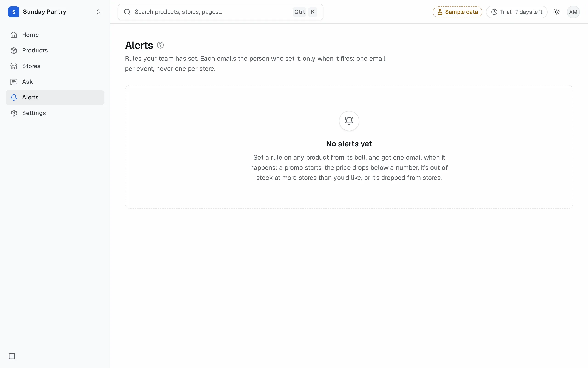Image resolution: width=588 pixels, height=368 pixels.
Task: Click the help icon beside Alerts heading
Action: (x=160, y=45)
